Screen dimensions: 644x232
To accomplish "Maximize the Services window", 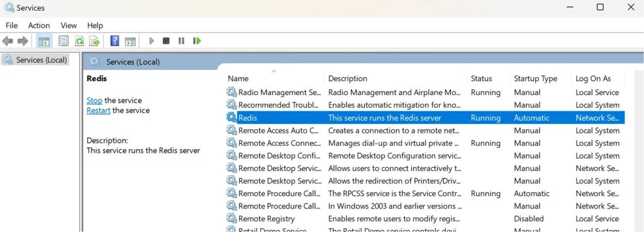I will pos(600,7).
